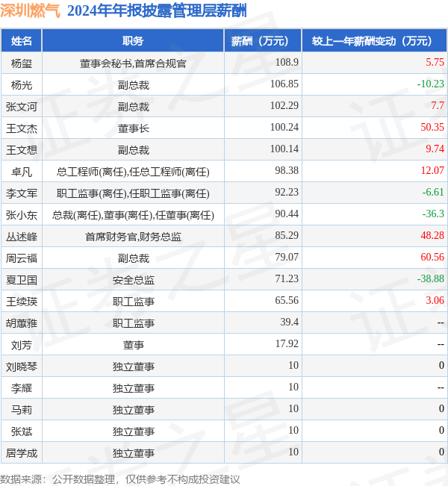Click the title 深圳燃气
Screen dimensions: 448x486
30,10
